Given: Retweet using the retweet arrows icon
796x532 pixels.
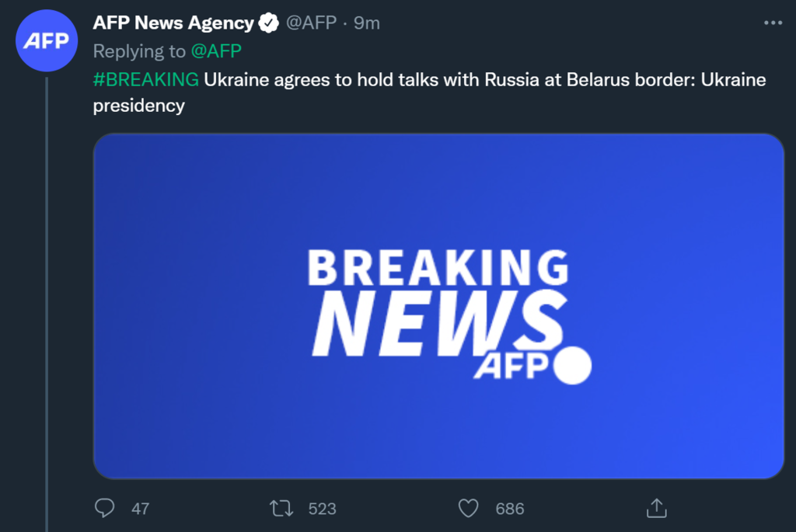Looking at the screenshot, I should click(x=281, y=508).
